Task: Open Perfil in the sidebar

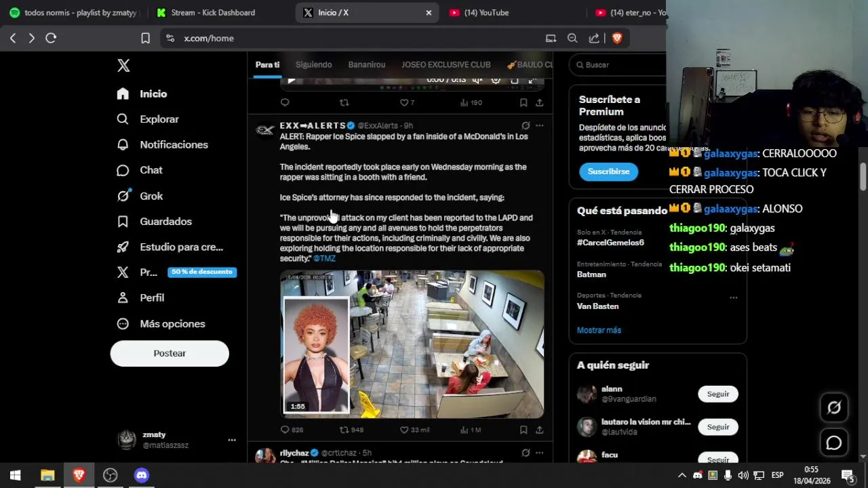Action: point(140,298)
